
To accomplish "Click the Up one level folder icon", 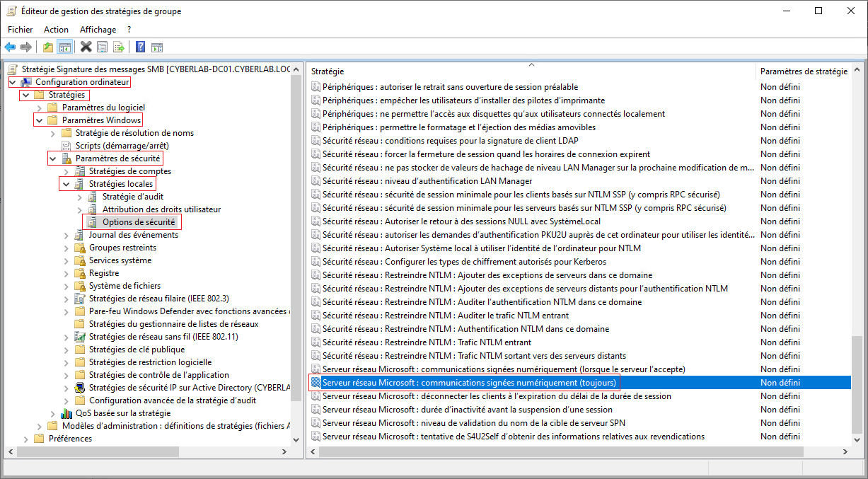I will (x=48, y=47).
